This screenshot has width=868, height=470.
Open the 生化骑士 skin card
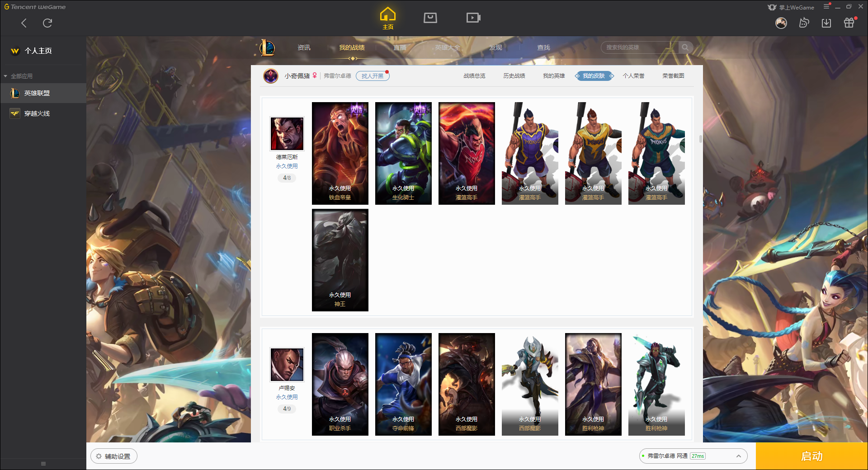(x=403, y=153)
